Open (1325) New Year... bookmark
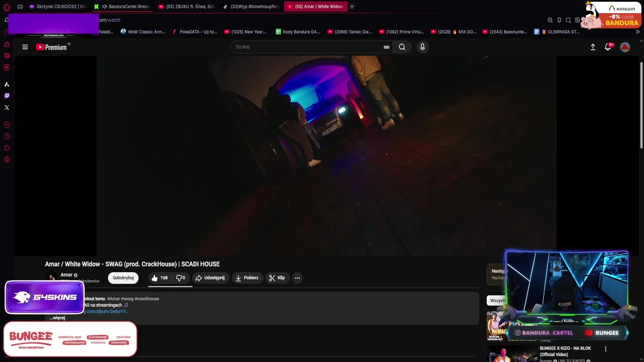This screenshot has width=644, height=362. pos(245,32)
